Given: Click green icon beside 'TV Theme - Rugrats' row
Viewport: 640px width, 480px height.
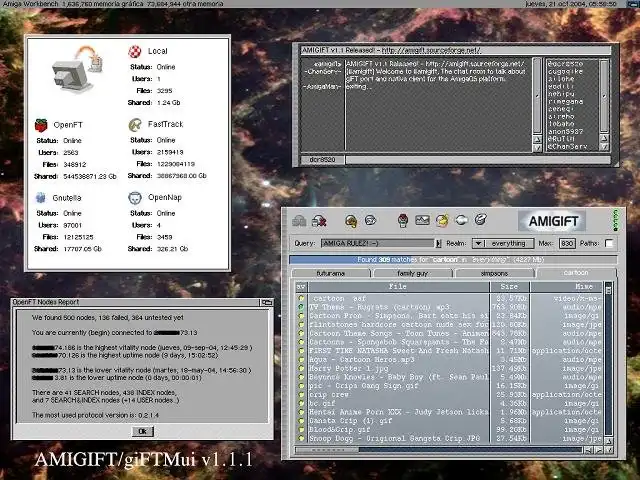Looking at the screenshot, I should click(301, 307).
